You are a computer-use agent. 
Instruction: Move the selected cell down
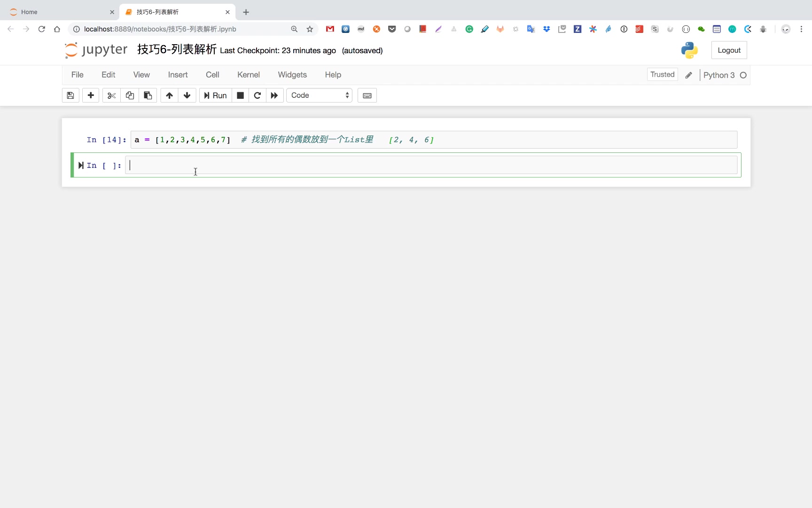[187, 95]
